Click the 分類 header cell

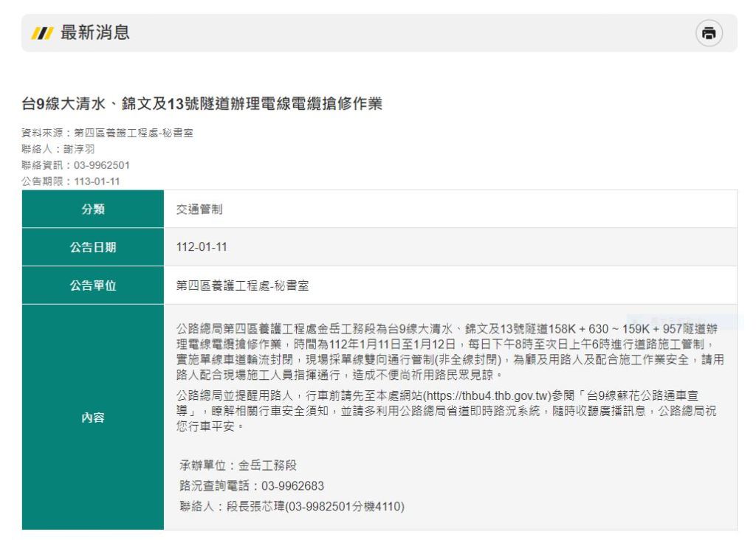(93, 210)
